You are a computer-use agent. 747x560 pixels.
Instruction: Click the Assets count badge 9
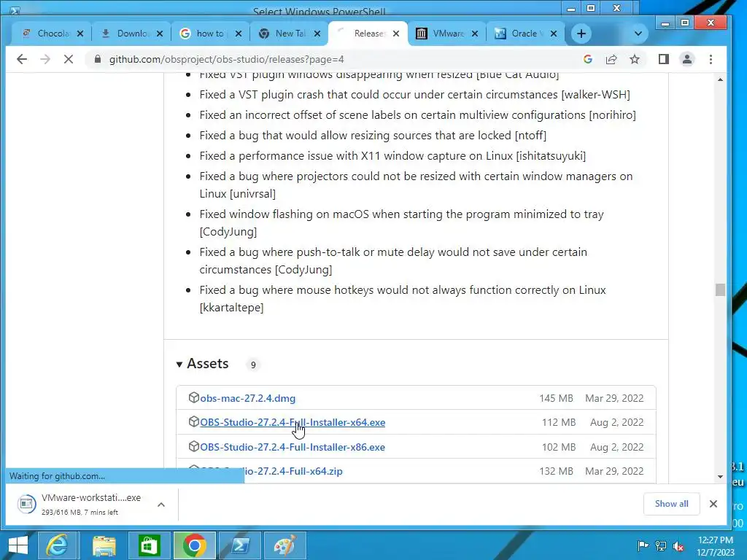[253, 365]
